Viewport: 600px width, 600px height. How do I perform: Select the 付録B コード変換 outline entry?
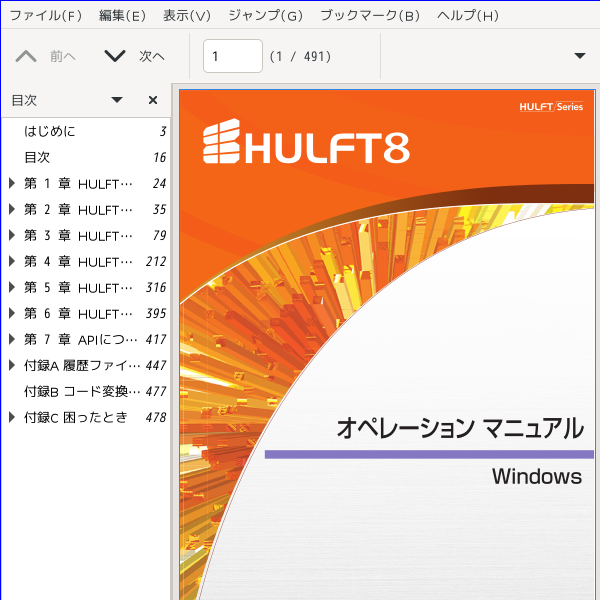[x=82, y=392]
